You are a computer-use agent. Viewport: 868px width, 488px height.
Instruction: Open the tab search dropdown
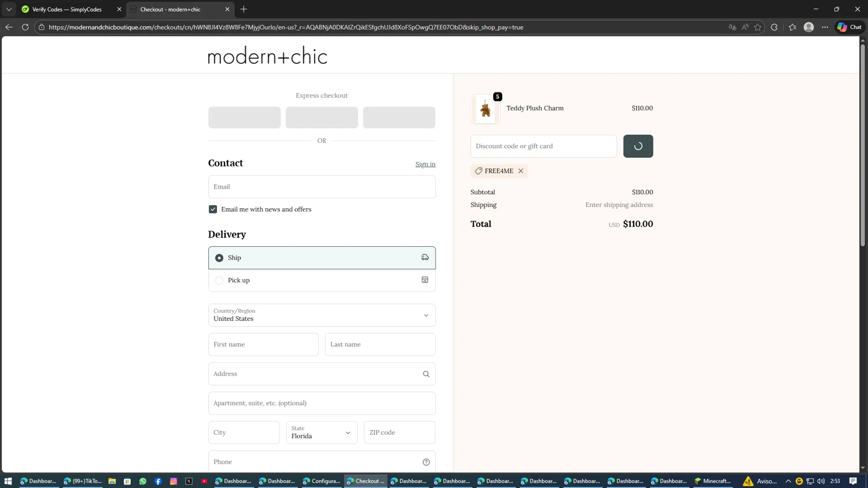pyautogui.click(x=9, y=9)
